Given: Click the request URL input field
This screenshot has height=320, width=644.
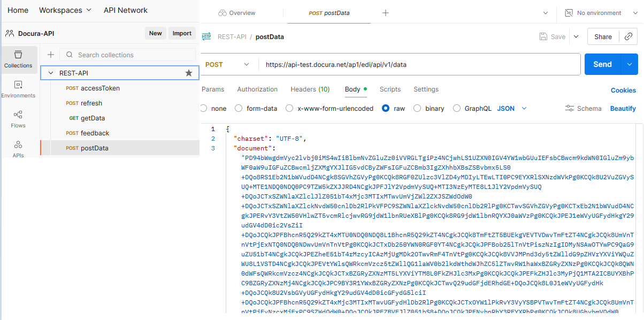Looking at the screenshot, I should pyautogui.click(x=417, y=64).
